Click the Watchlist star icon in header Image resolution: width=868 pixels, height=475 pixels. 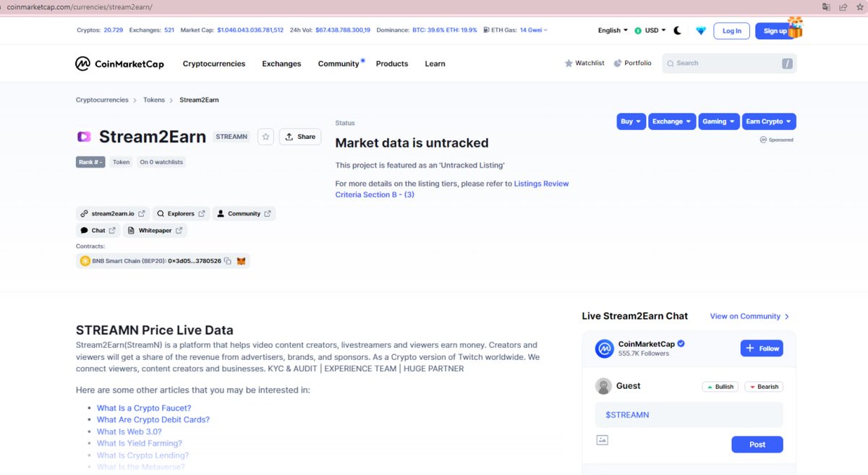click(569, 64)
